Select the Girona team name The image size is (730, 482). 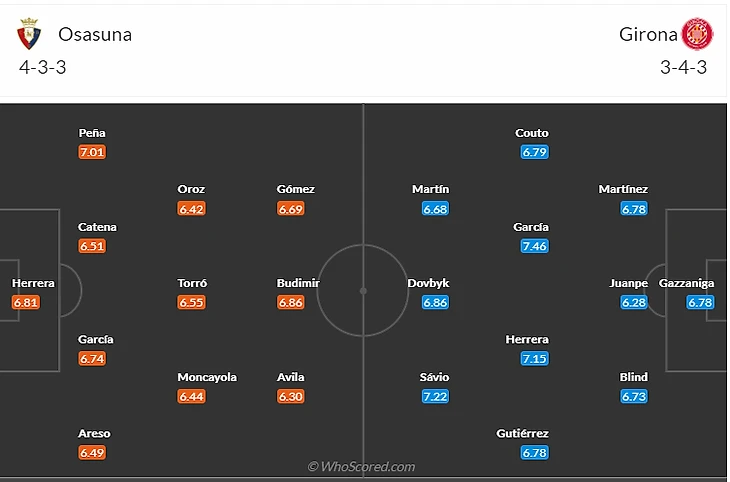pyautogui.click(x=648, y=34)
